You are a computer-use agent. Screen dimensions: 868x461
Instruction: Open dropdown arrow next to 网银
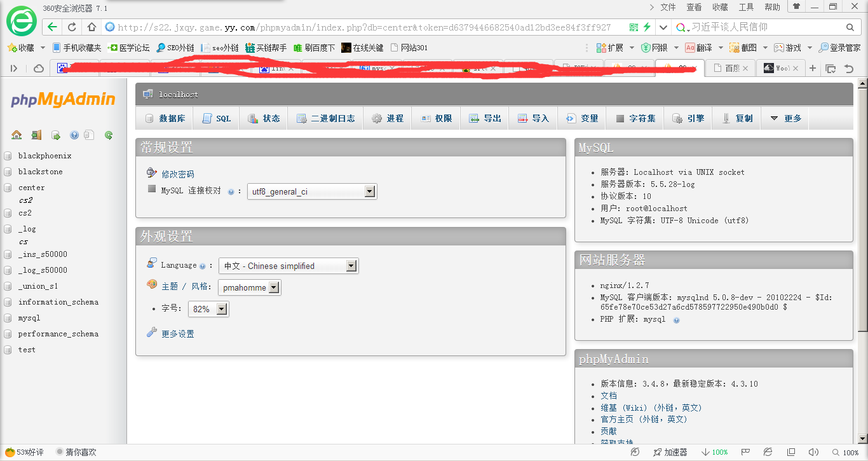coord(676,48)
